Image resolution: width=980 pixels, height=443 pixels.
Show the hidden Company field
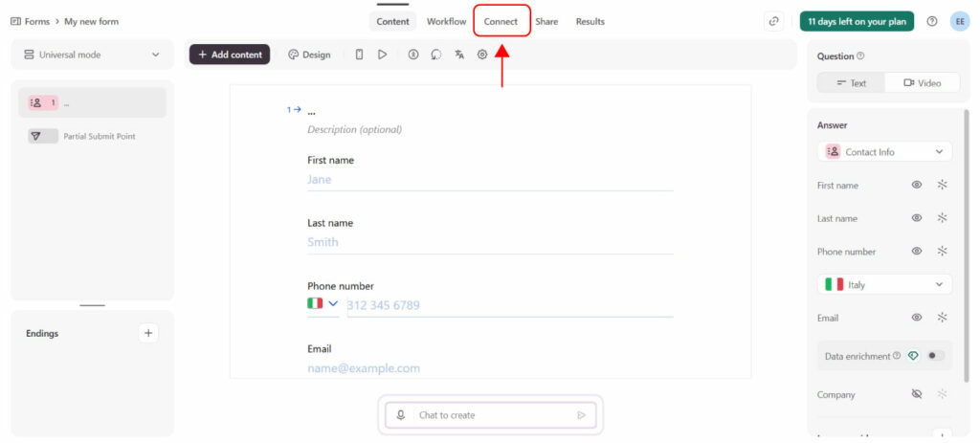coord(917,394)
